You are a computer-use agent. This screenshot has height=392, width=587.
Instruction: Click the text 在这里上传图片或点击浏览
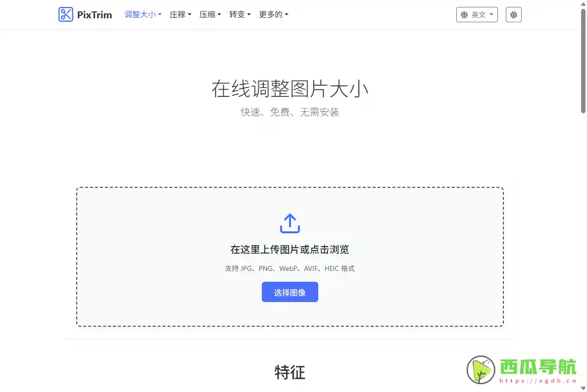290,250
